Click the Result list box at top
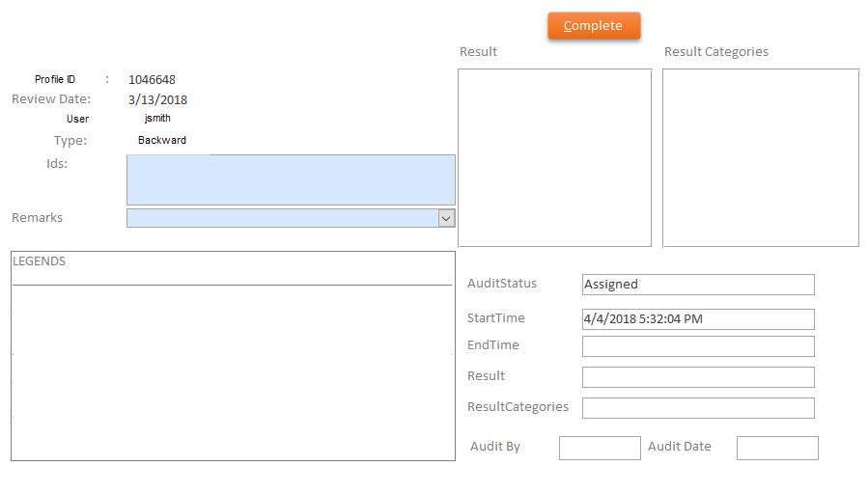This screenshot has width=868, height=493. point(554,157)
